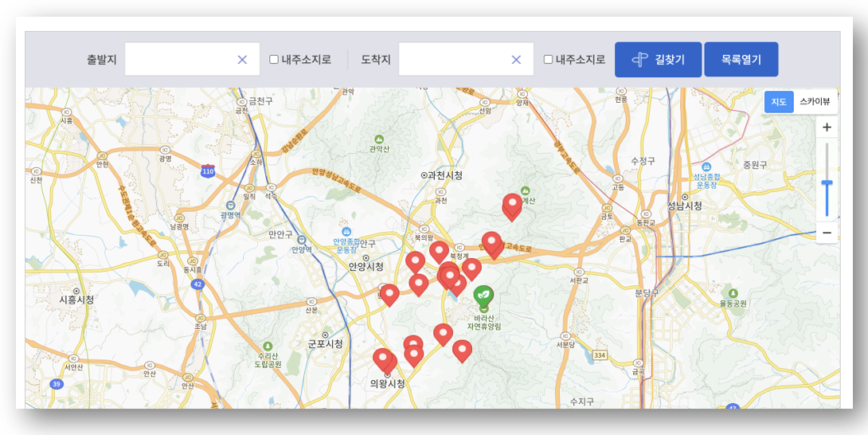Click the 서판교 IC interchange symbol
Viewport: 868px width, 435px height.
click(579, 272)
